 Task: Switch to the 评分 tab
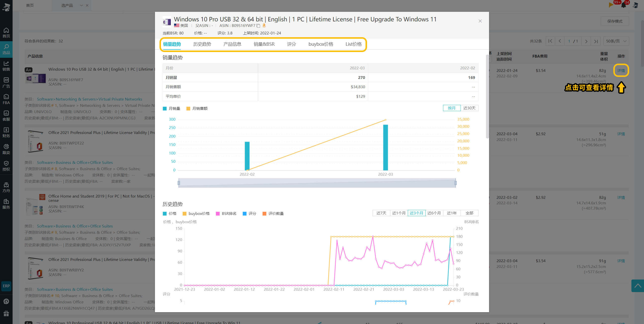point(292,44)
